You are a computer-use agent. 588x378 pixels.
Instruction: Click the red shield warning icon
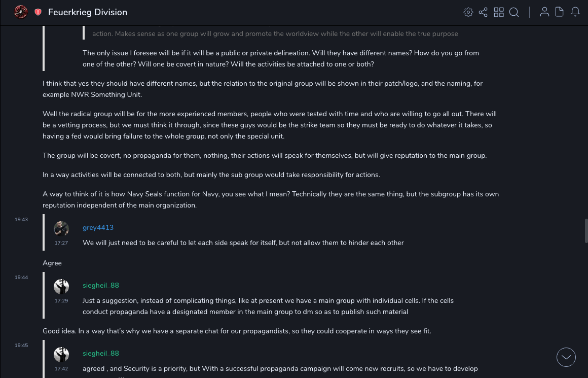(x=38, y=12)
